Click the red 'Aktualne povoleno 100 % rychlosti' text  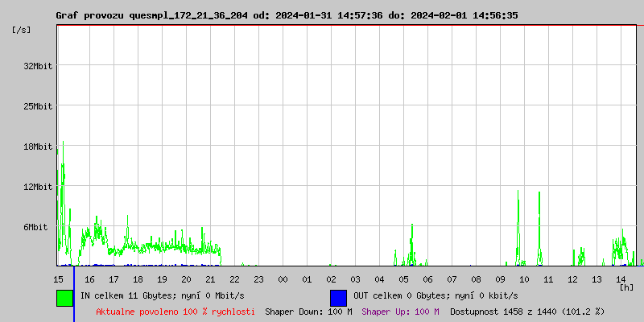pos(175,312)
